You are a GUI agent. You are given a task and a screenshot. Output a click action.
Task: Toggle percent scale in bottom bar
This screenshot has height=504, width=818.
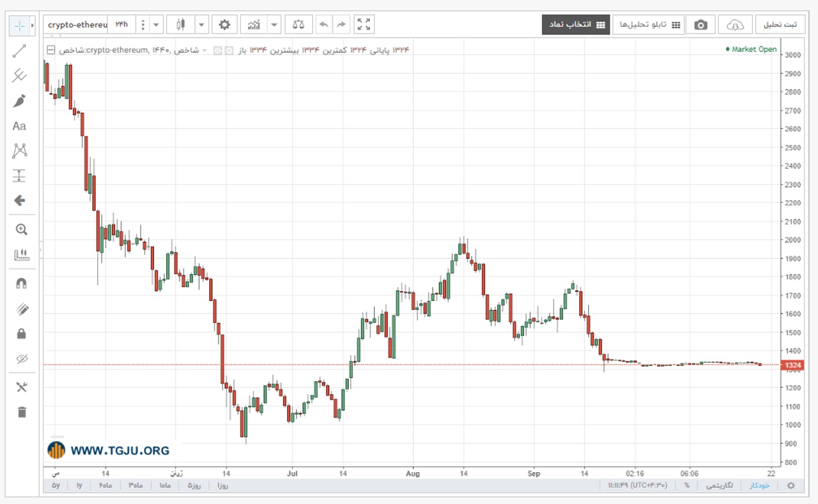(687, 485)
